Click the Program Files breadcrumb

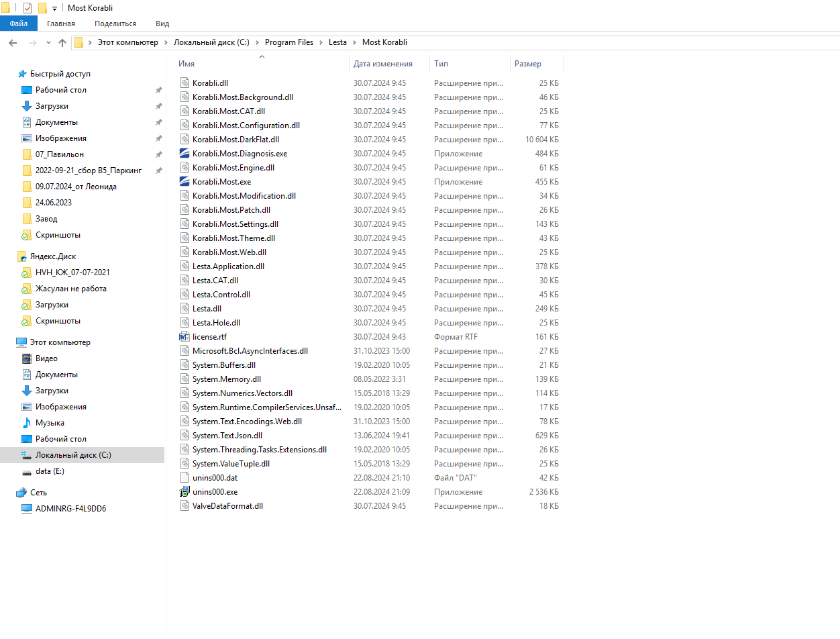tap(289, 42)
